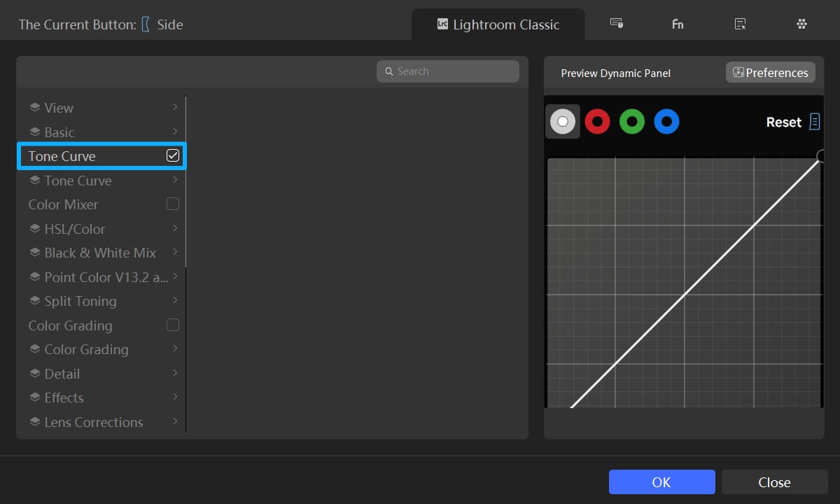
Task: Expand the HSL/Color group arrow
Action: [174, 228]
